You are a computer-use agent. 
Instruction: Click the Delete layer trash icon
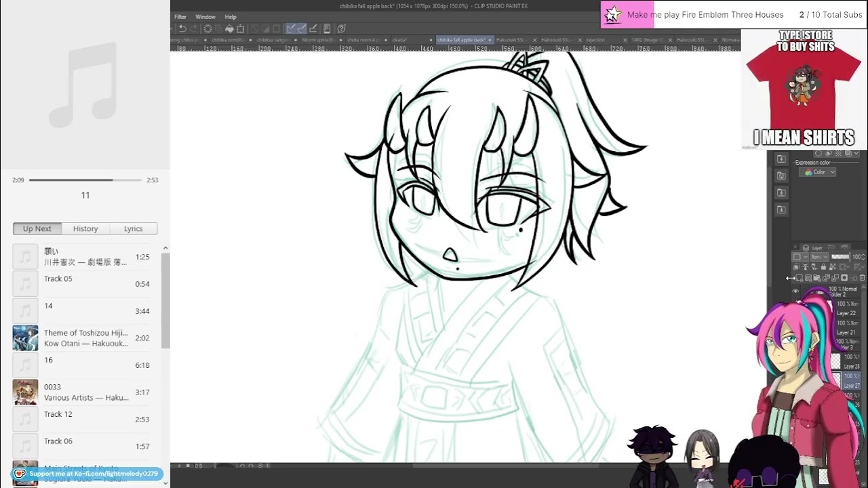(863, 278)
